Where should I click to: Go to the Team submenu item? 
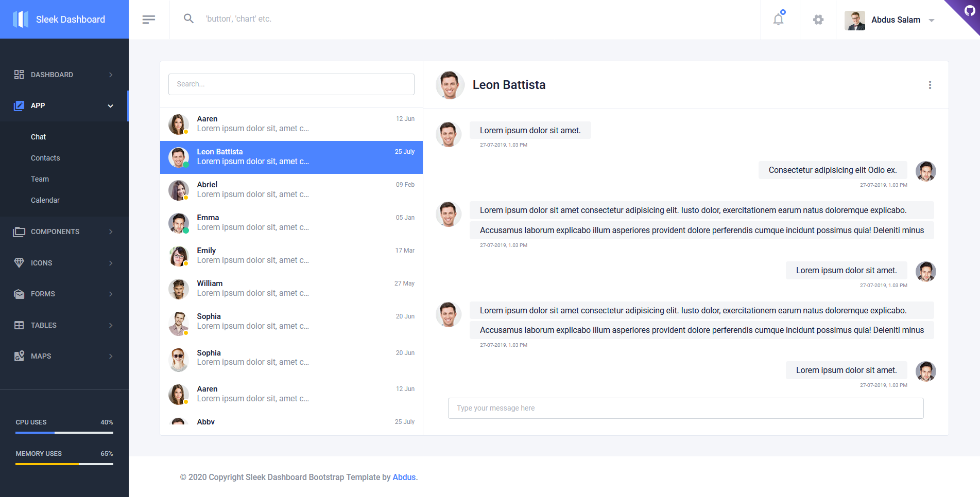coord(40,179)
